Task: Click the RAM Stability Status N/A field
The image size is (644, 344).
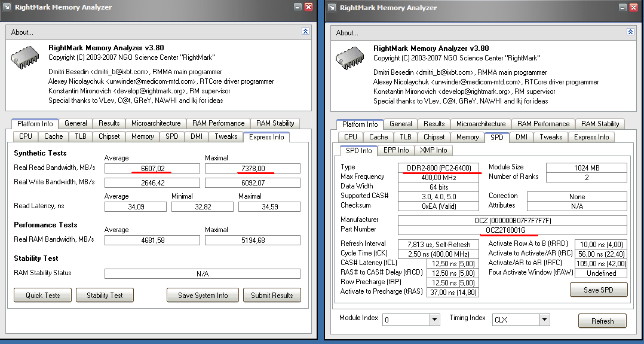Action: 203,273
